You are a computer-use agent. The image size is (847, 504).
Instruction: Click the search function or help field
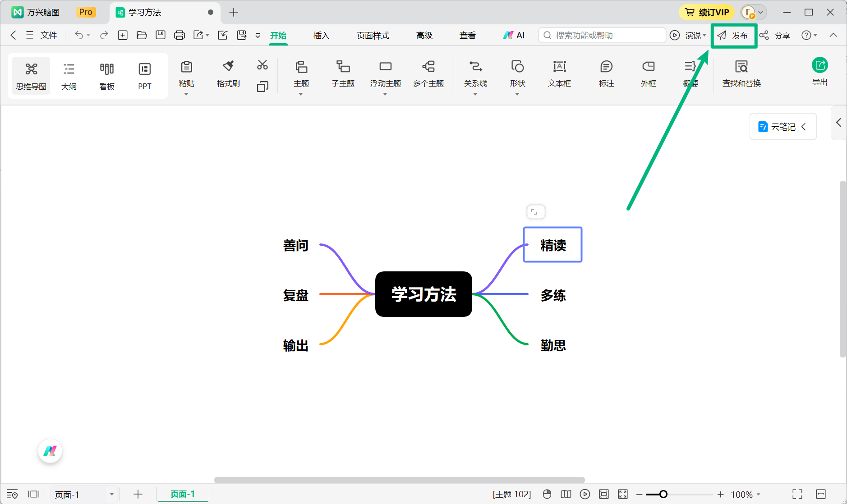pos(602,35)
